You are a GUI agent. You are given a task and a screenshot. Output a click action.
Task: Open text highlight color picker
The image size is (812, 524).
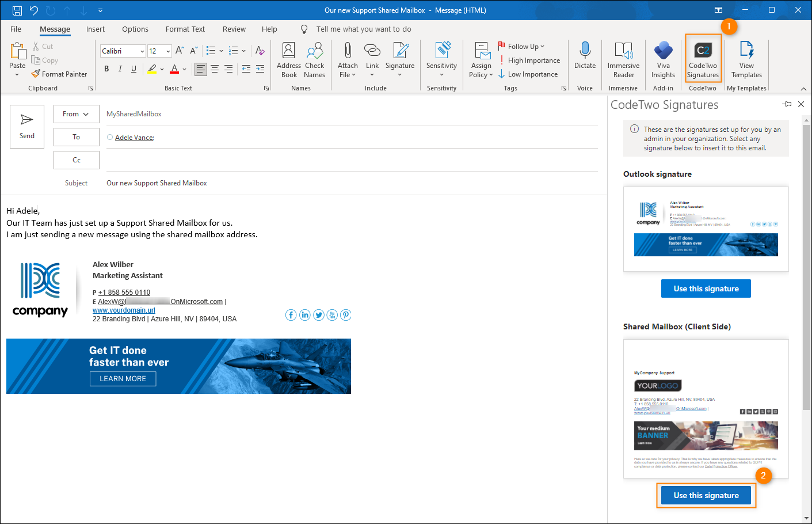(162, 69)
